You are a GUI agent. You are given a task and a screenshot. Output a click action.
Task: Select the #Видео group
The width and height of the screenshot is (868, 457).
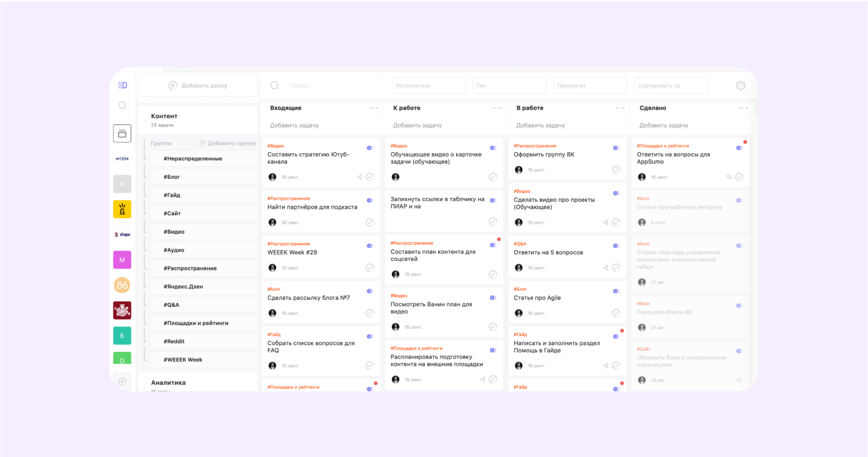(x=204, y=232)
